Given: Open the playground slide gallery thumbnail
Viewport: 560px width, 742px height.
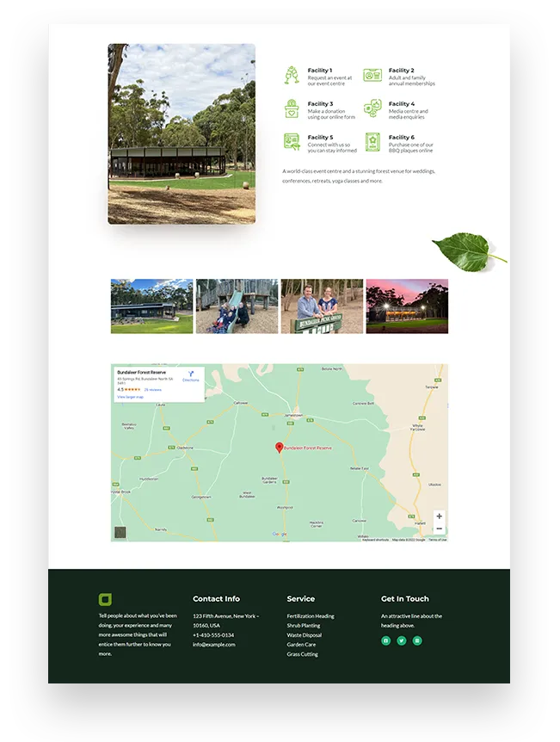Looking at the screenshot, I should (237, 306).
